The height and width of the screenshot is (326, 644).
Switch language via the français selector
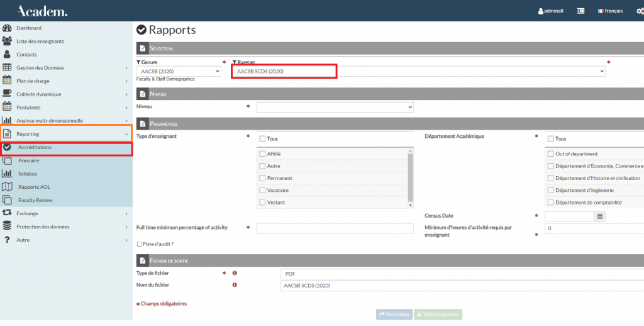[609, 11]
